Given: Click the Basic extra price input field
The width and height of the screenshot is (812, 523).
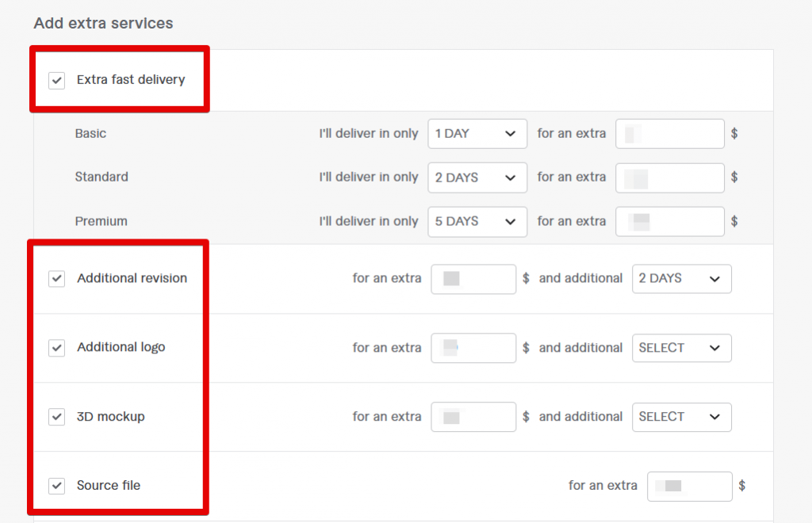Looking at the screenshot, I should pos(669,133).
